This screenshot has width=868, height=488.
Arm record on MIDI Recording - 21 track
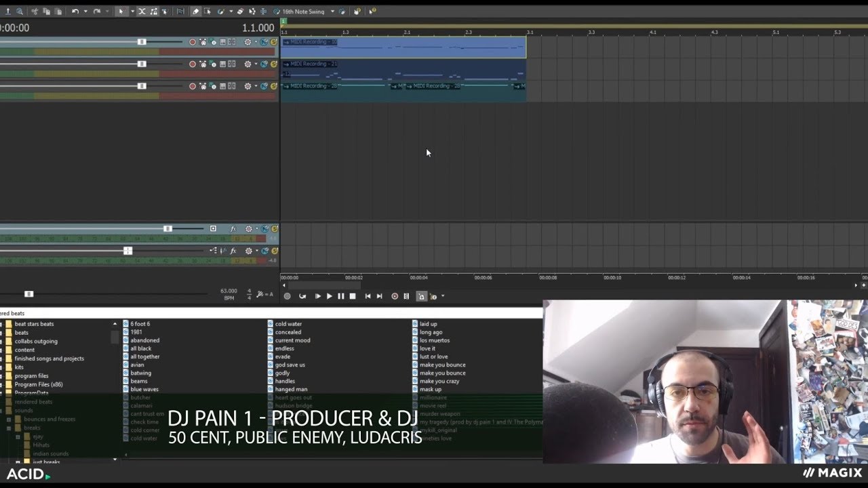point(193,64)
